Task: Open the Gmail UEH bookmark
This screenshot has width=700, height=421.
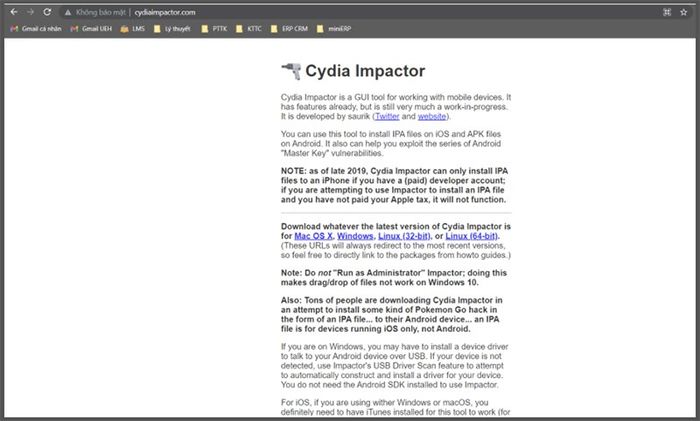Action: [92, 29]
